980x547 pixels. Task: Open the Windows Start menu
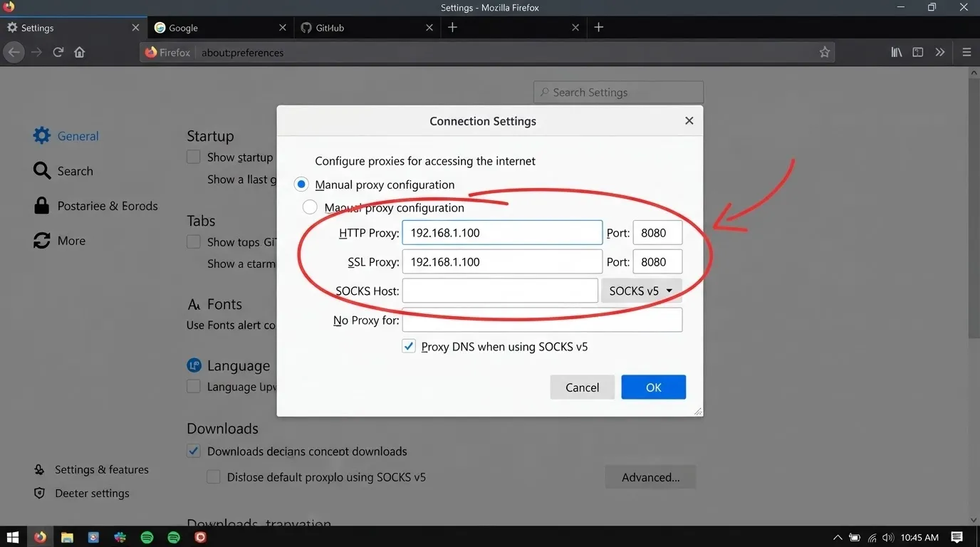13,537
